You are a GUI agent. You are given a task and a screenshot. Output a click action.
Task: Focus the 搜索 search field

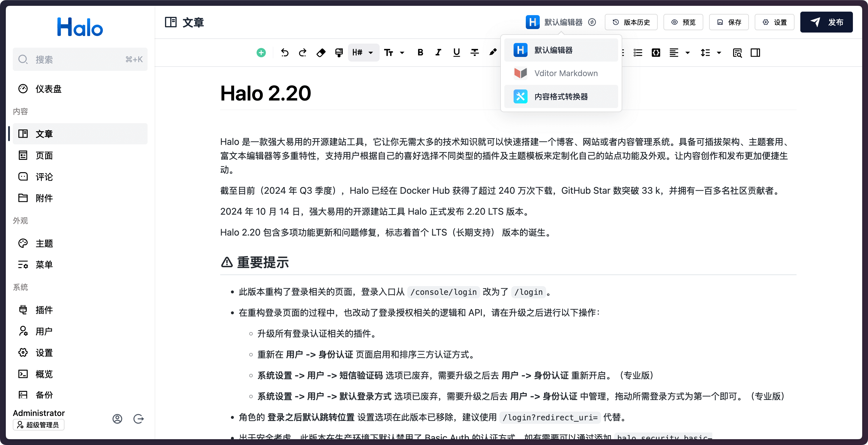tap(80, 59)
